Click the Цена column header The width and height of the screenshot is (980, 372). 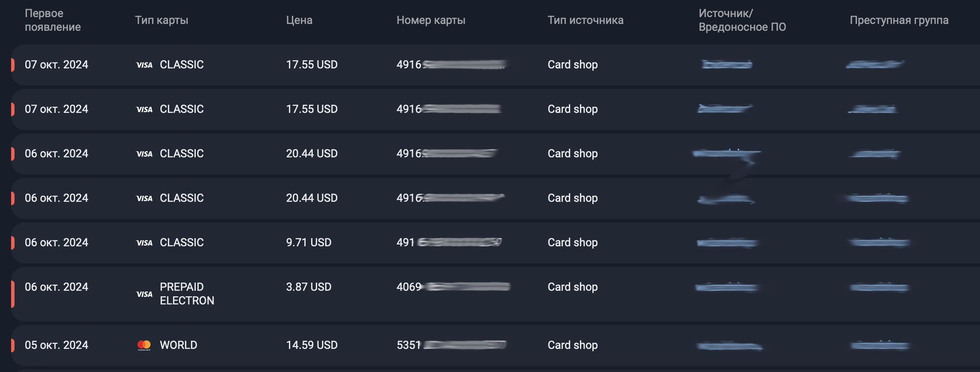point(299,20)
